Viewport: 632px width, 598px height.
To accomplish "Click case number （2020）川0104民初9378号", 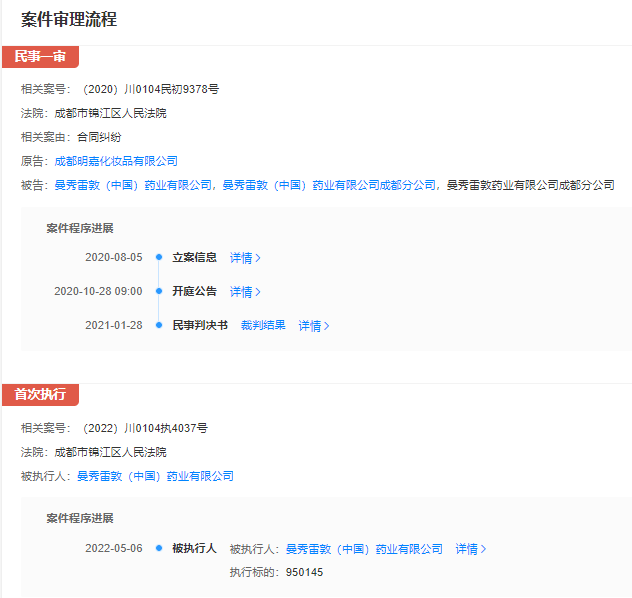I will click(x=151, y=89).
